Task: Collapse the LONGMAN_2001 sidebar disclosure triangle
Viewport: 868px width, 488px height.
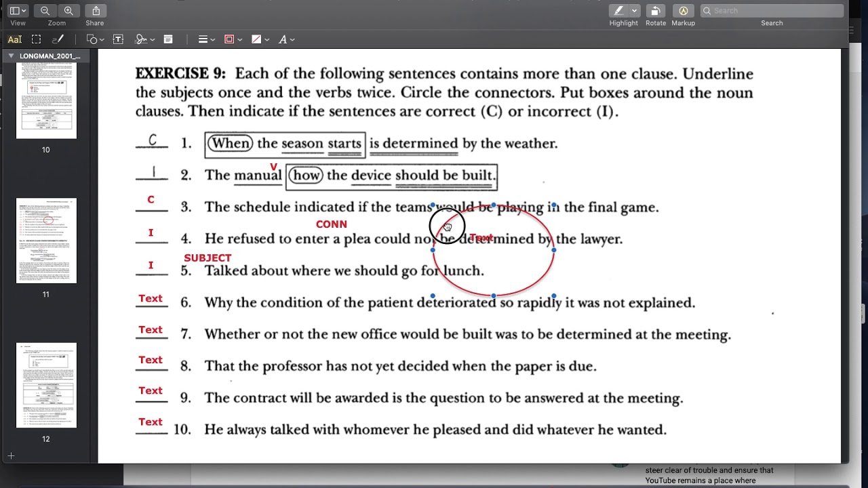Action: [x=11, y=56]
